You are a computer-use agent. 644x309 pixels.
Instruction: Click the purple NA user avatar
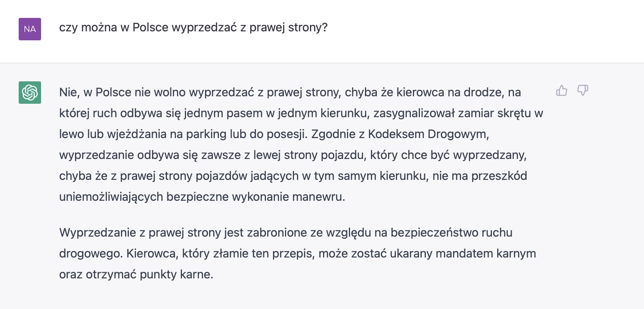(x=30, y=29)
